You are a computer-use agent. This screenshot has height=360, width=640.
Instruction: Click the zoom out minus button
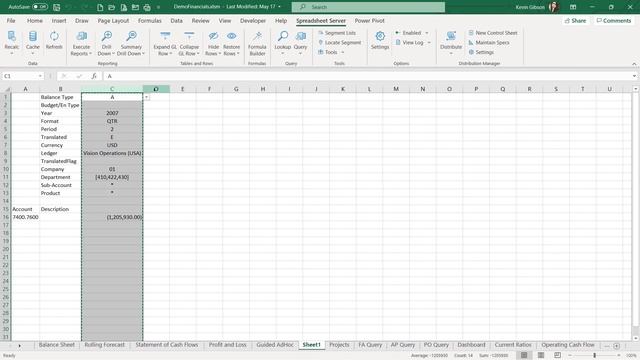click(570, 356)
